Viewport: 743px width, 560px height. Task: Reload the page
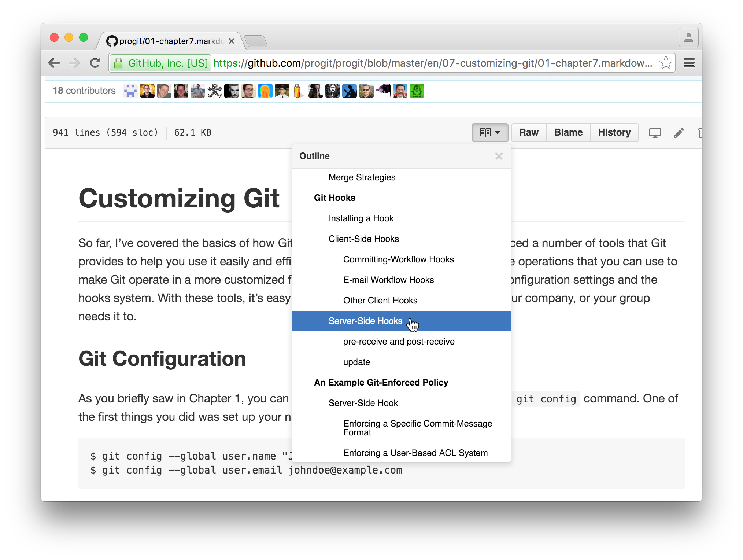pyautogui.click(x=95, y=63)
